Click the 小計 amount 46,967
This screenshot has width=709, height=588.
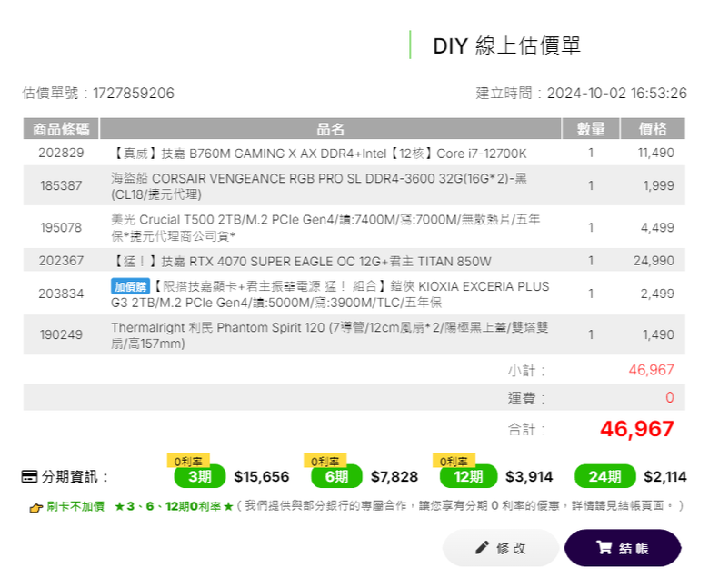coord(651,370)
